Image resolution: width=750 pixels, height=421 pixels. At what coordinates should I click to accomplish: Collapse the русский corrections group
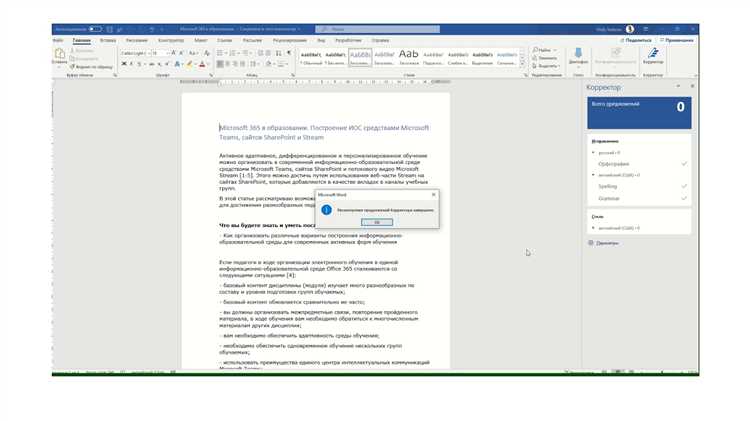[594, 153]
